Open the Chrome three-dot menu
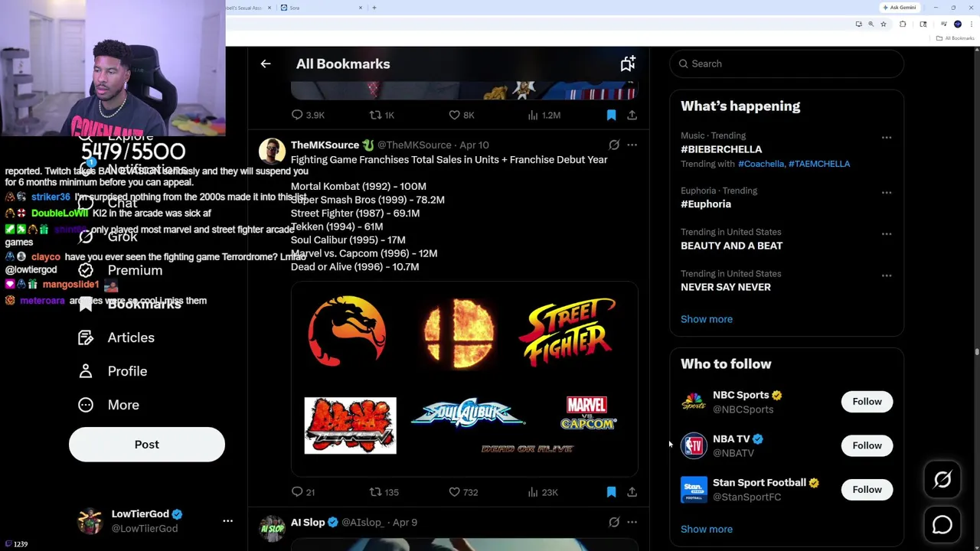This screenshot has height=551, width=980. coord(972,24)
